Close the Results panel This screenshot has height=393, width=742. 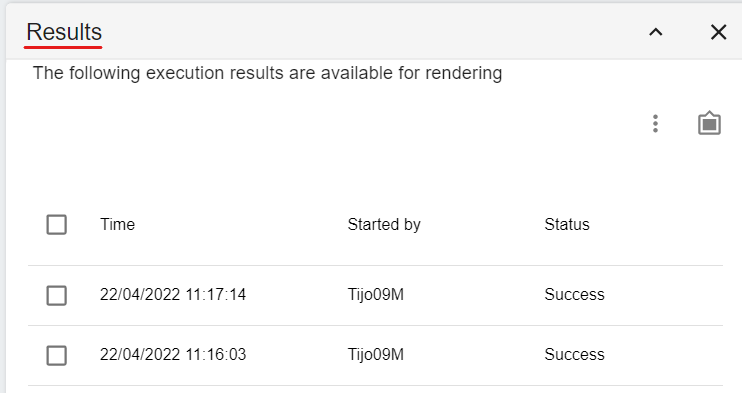coord(718,32)
